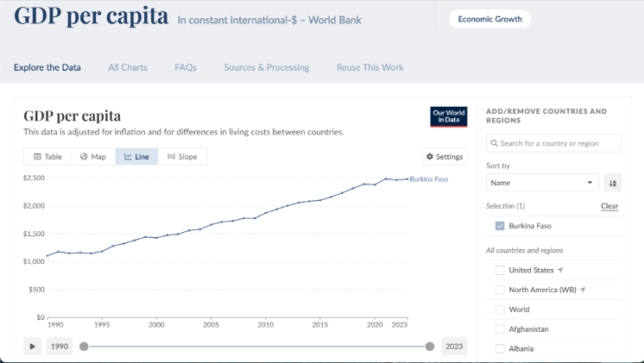Image resolution: width=644 pixels, height=363 pixels.
Task: Go to Sources & Processing tab
Action: pos(266,67)
